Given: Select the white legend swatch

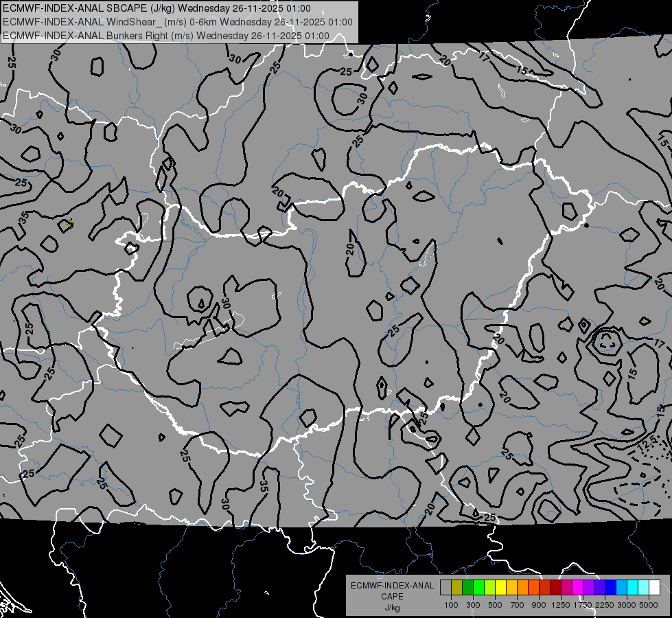Looking at the screenshot, I should (x=655, y=587).
